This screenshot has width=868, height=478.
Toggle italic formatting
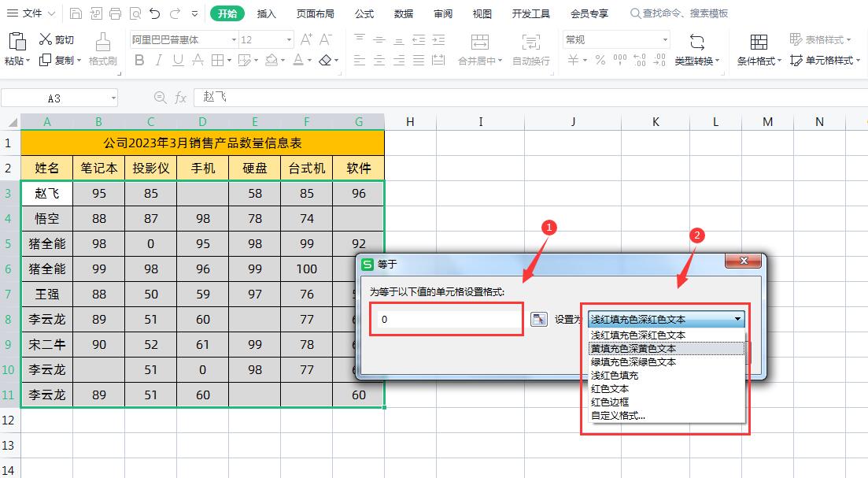[161, 60]
